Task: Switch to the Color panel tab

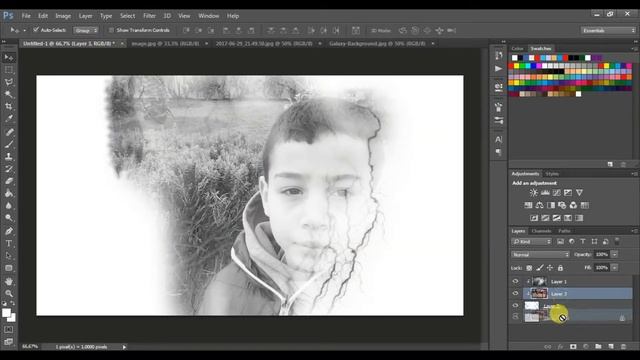Action: tap(517, 49)
